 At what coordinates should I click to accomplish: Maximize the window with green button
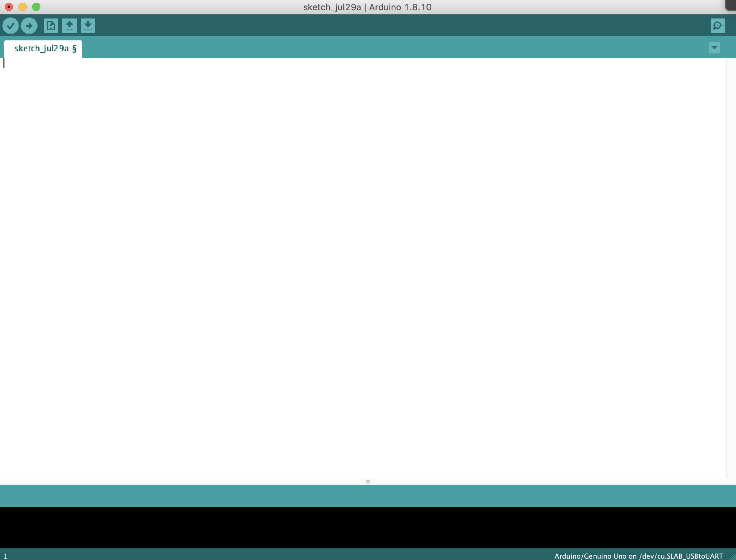click(36, 7)
